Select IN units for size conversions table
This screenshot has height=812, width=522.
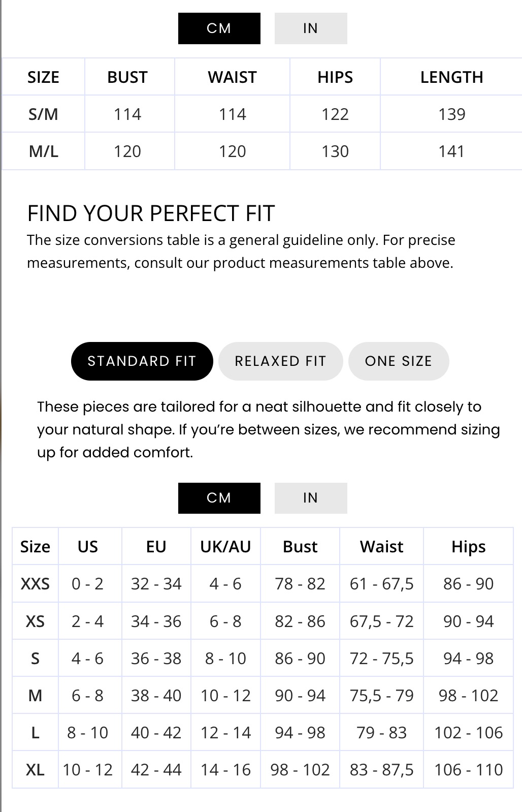coord(310,498)
